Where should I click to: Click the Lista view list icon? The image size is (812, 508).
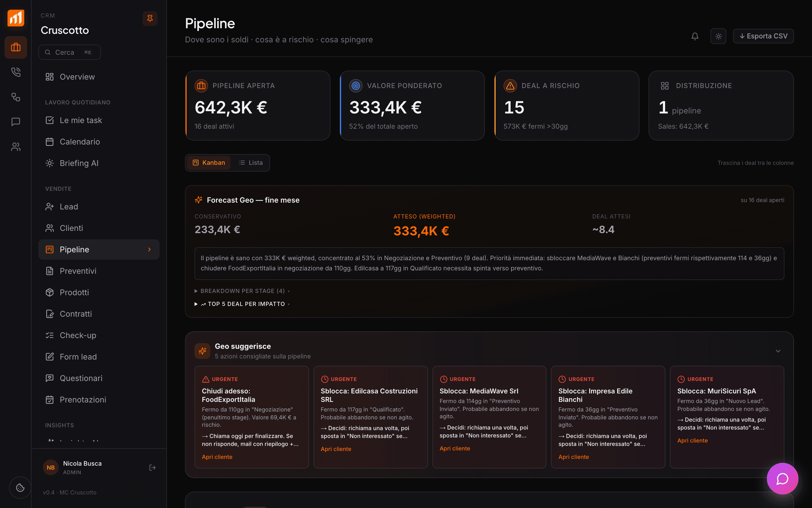point(242,163)
